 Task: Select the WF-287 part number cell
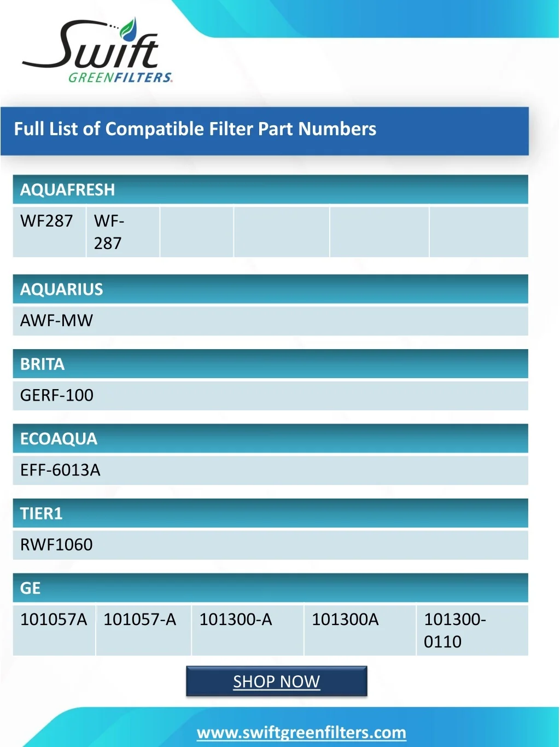click(x=109, y=232)
